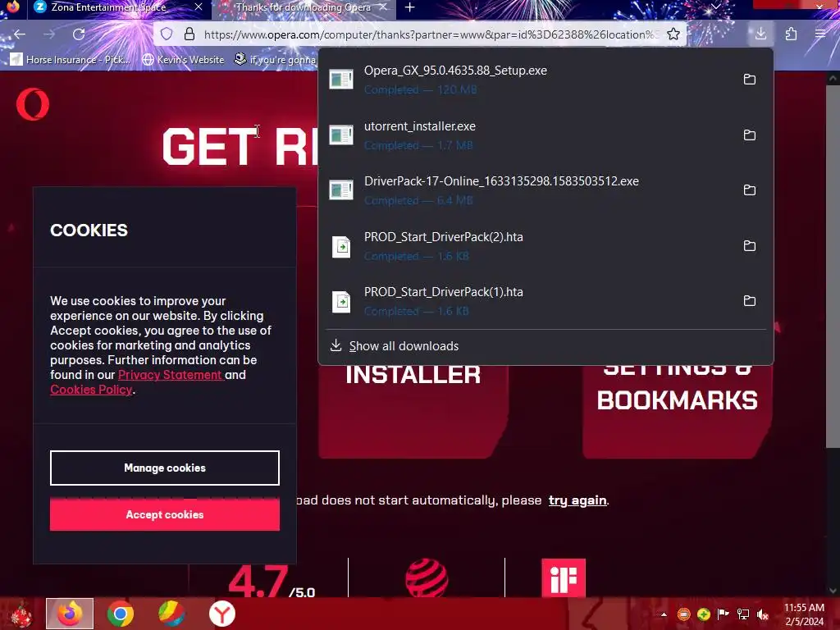
Task: View site security via padlock icon
Action: pos(189,34)
